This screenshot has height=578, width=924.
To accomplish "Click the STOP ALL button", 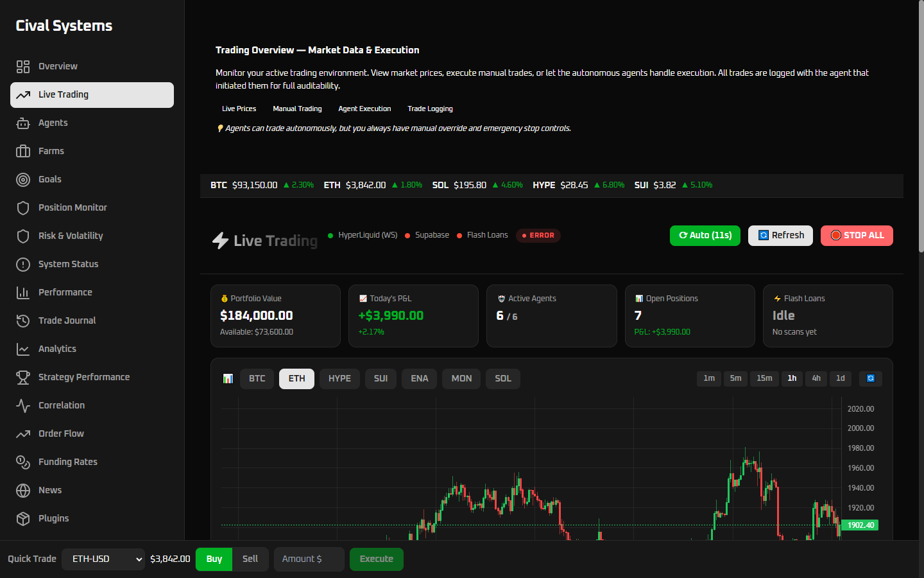I will 857,236.
